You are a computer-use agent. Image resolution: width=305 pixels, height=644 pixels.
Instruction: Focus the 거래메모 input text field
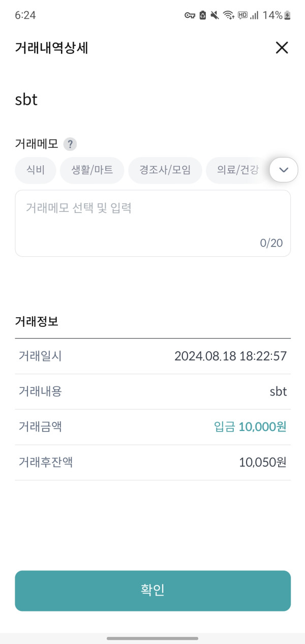pyautogui.click(x=152, y=223)
